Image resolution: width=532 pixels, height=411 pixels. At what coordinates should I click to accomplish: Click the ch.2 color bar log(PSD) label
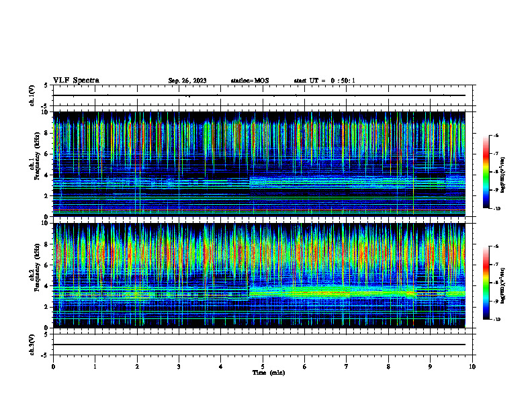click(x=503, y=285)
